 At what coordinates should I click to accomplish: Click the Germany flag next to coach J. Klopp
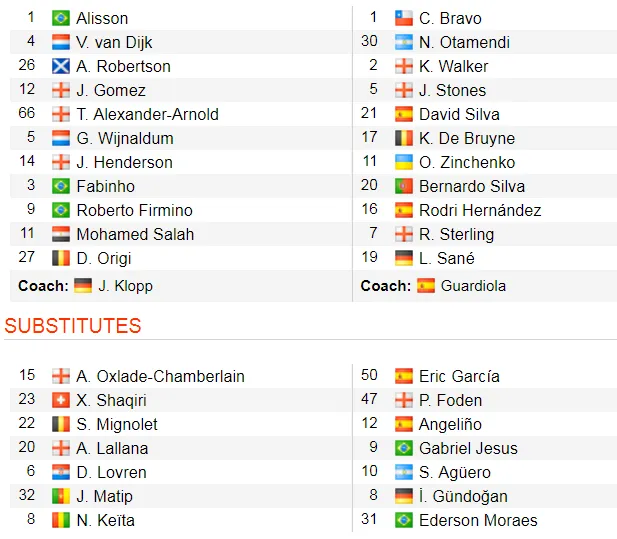[83, 286]
